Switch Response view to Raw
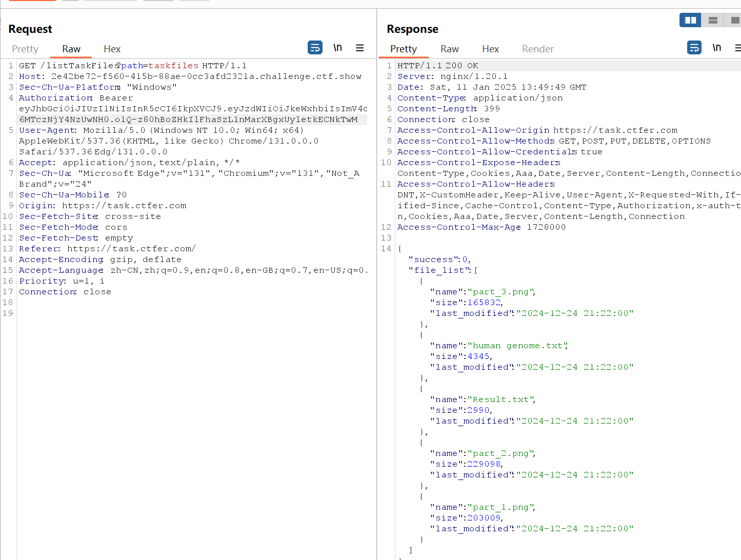741x560 pixels. point(450,49)
